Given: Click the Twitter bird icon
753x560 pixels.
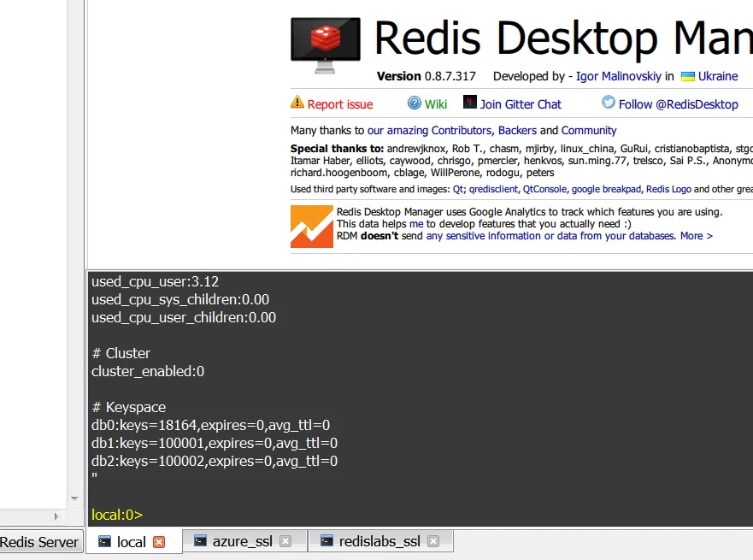Looking at the screenshot, I should 609,102.
